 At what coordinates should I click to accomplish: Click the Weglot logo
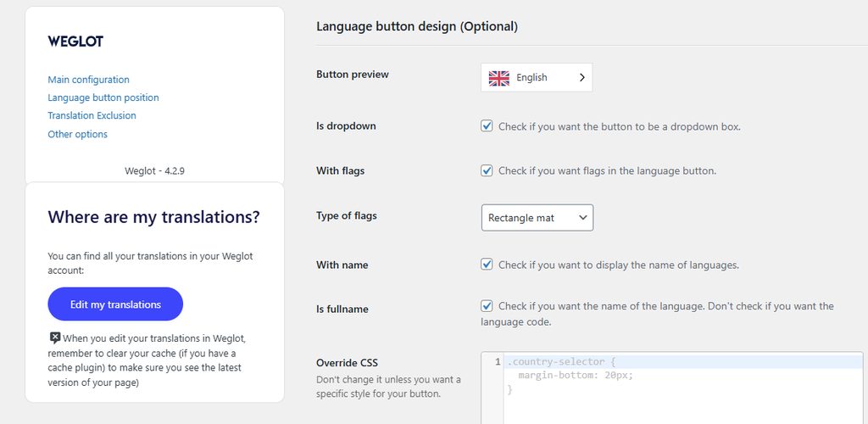click(75, 42)
